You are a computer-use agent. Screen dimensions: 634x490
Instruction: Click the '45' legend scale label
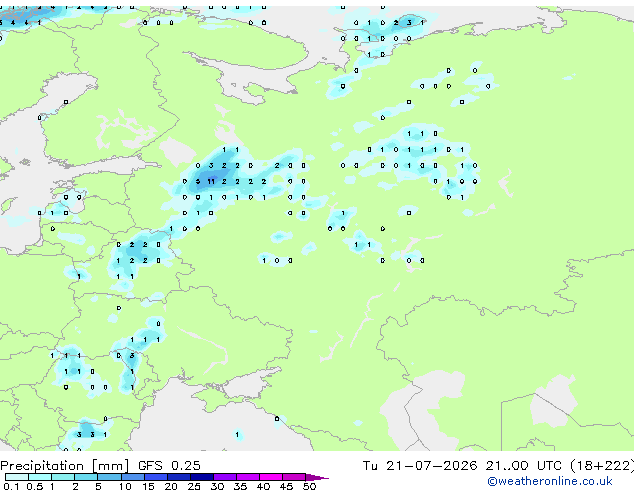tap(286, 486)
